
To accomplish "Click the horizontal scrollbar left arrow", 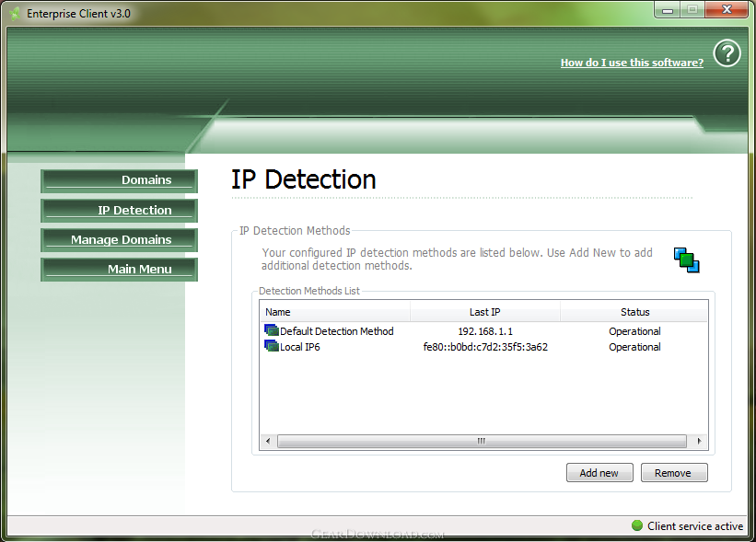I will click(268, 442).
